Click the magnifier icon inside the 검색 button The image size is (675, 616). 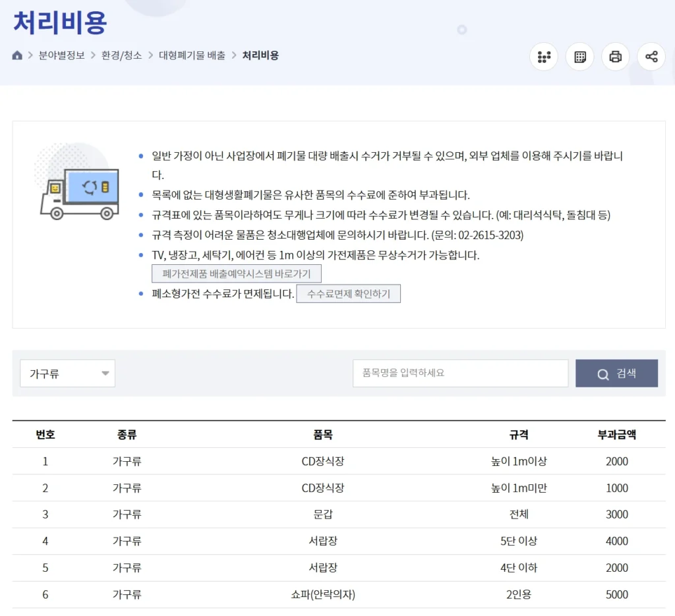click(x=603, y=374)
